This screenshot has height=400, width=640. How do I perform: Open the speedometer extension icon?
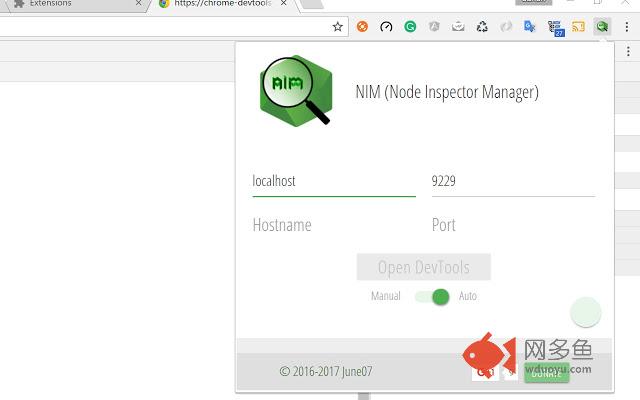[x=386, y=27]
